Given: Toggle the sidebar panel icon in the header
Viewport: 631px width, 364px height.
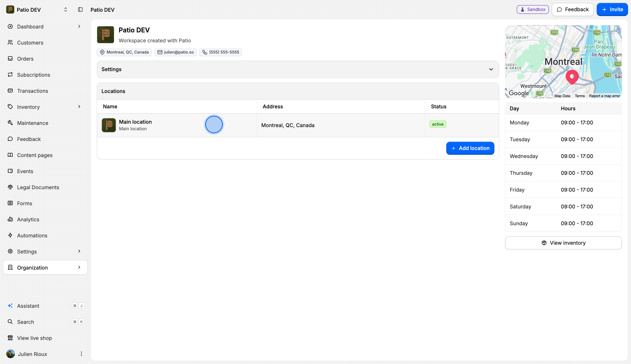Looking at the screenshot, I should coord(80,9).
